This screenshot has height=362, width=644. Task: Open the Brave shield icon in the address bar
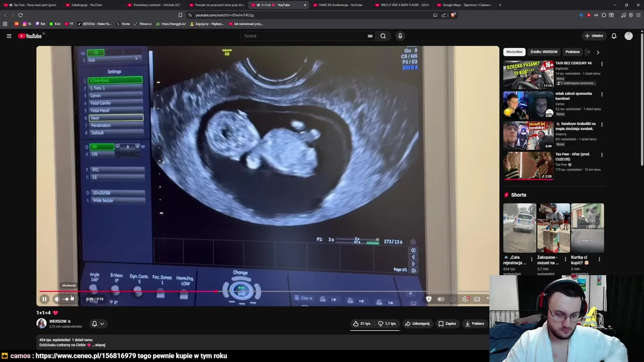(453, 15)
